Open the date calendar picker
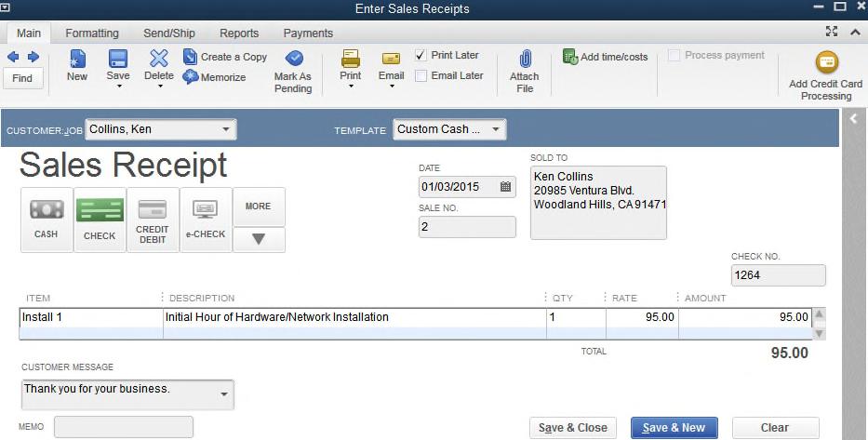Viewport: 868px width, 440px height. click(505, 187)
